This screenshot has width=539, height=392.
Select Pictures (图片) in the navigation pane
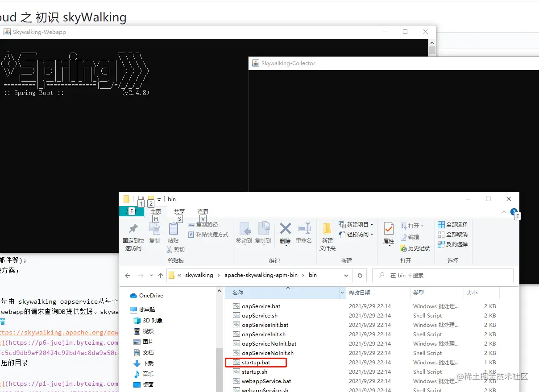click(x=144, y=342)
